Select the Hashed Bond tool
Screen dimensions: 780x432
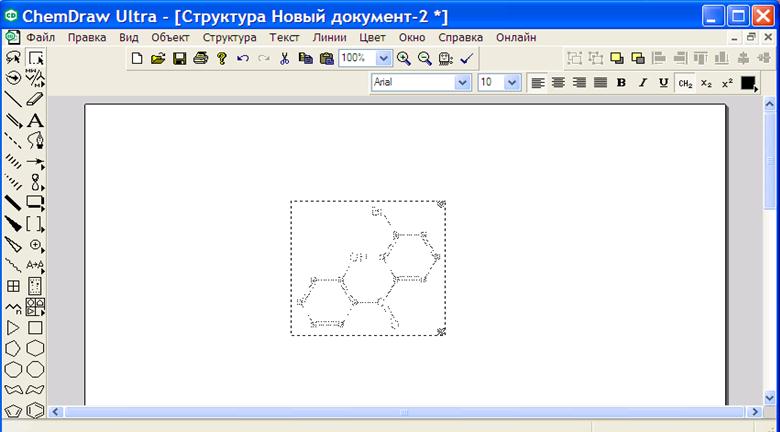tap(13, 162)
